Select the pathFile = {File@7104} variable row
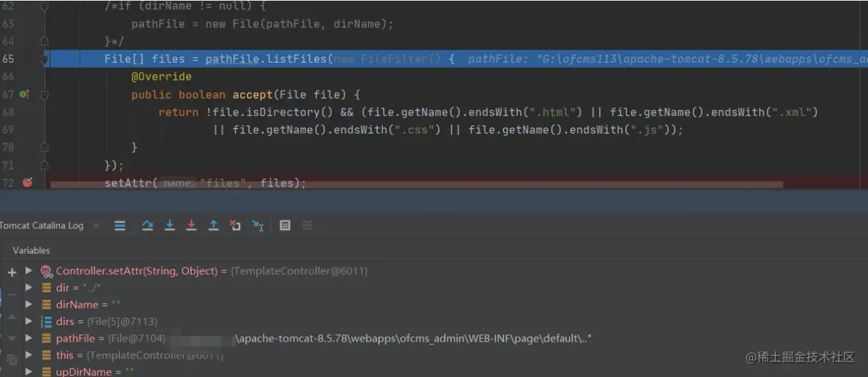This screenshot has width=868, height=377. [446, 338]
